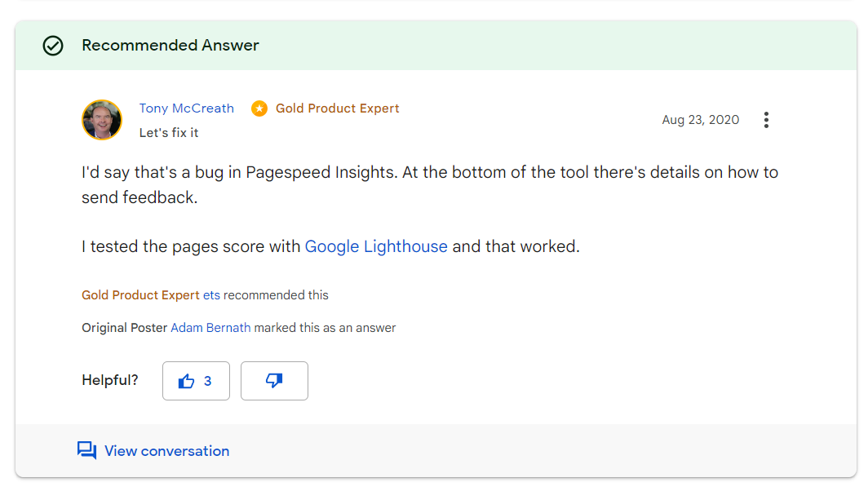The width and height of the screenshot is (868, 491).
Task: Click the ets recommender link
Action: tap(211, 295)
